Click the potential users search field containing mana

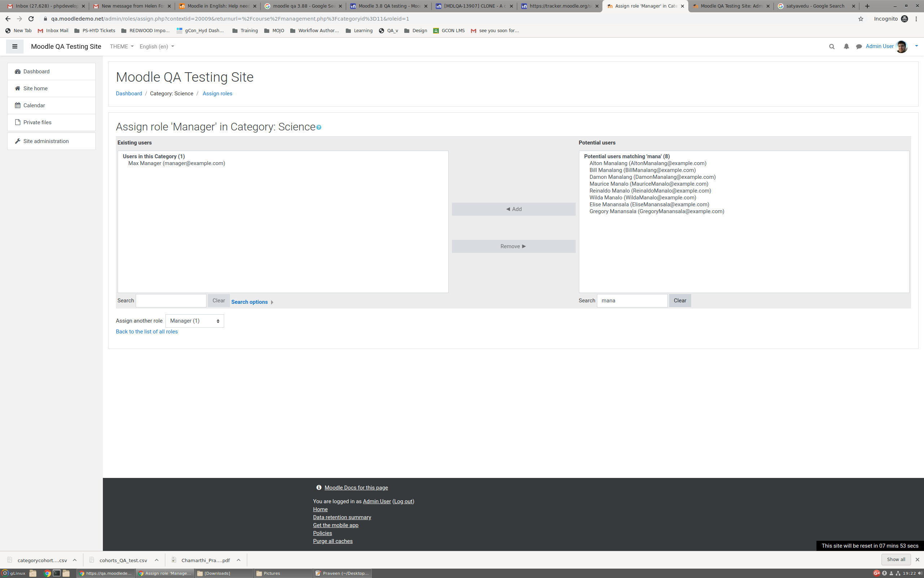(632, 301)
